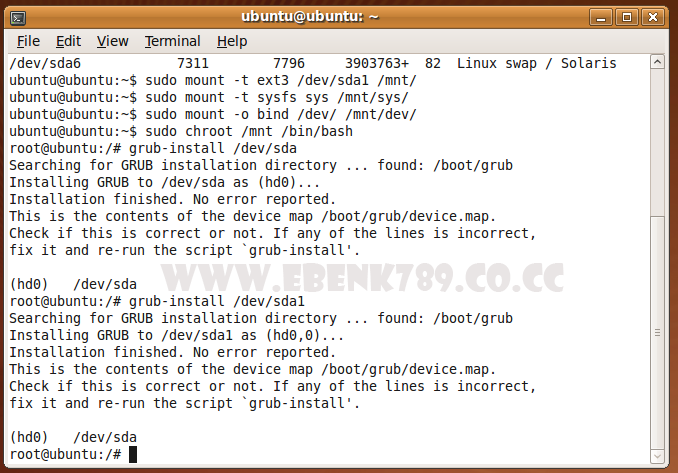Open the View menu
The width and height of the screenshot is (678, 473).
pyautogui.click(x=112, y=41)
